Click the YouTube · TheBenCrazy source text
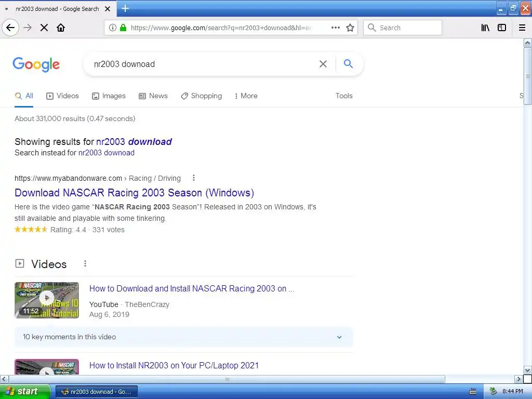This screenshot has height=399, width=532. coord(129,304)
